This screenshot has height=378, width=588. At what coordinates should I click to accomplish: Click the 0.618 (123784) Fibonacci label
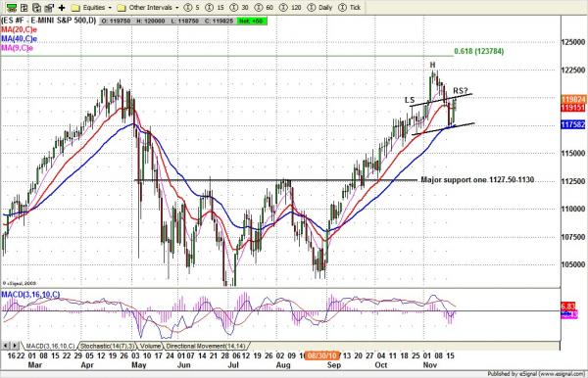pyautogui.click(x=479, y=51)
